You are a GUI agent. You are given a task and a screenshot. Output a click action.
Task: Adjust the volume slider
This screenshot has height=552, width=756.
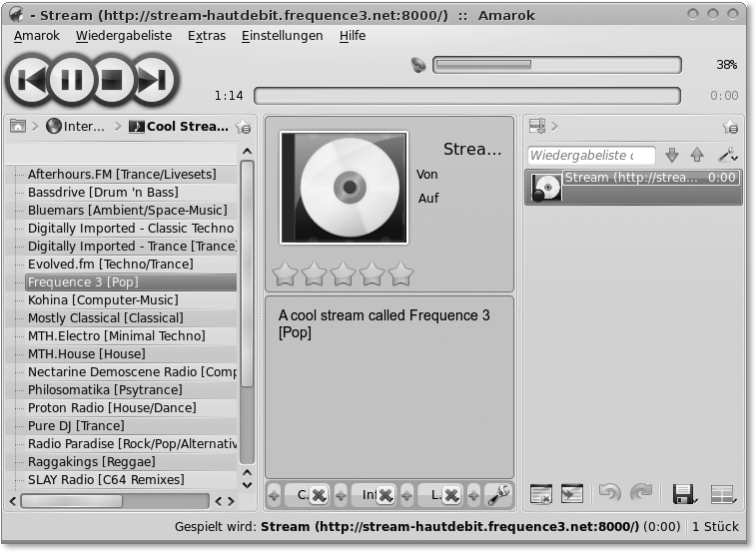(x=555, y=65)
